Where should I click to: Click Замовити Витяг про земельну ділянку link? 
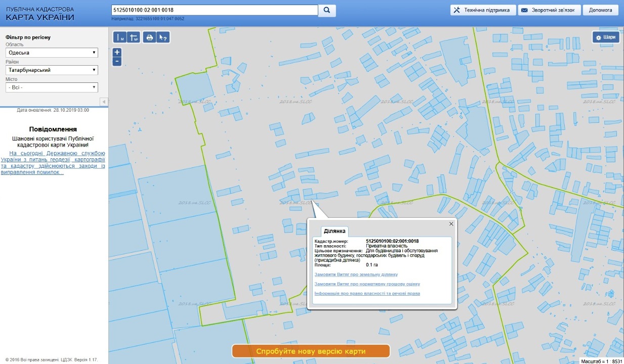[356, 275]
